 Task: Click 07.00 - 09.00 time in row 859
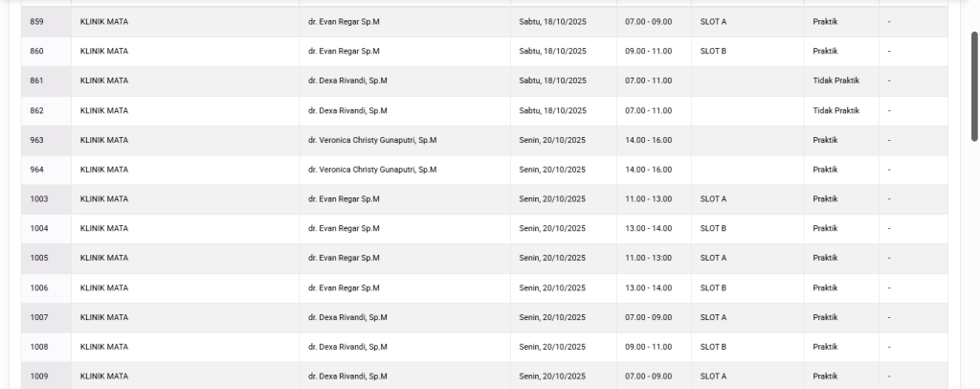648,21
